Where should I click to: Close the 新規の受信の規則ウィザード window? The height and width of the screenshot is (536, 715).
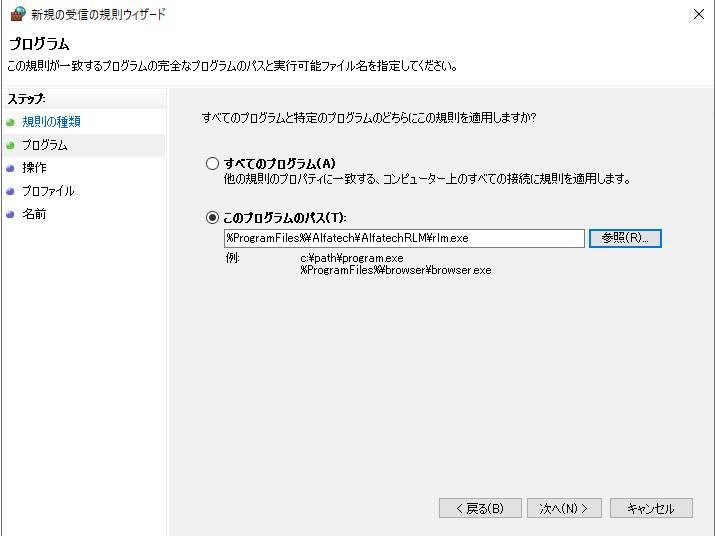699,14
